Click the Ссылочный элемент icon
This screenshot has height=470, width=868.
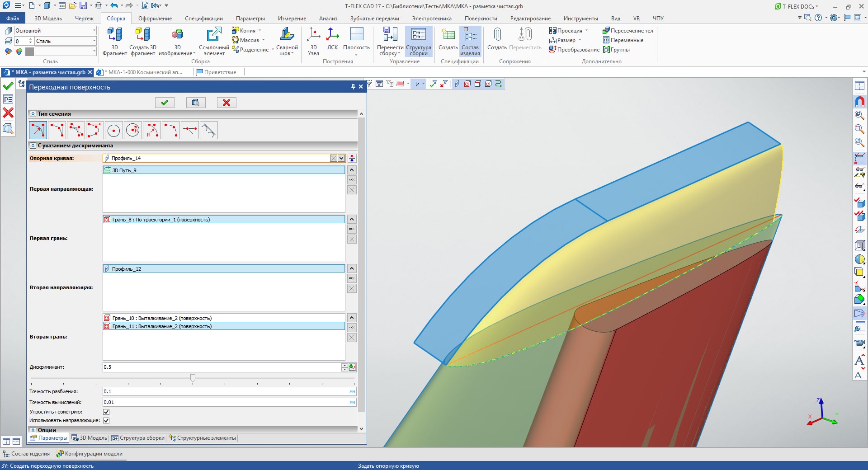(214, 34)
